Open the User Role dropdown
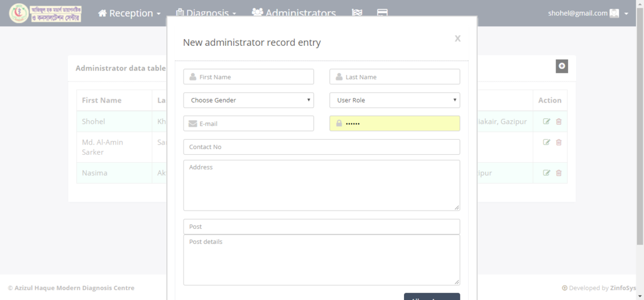 pos(395,100)
